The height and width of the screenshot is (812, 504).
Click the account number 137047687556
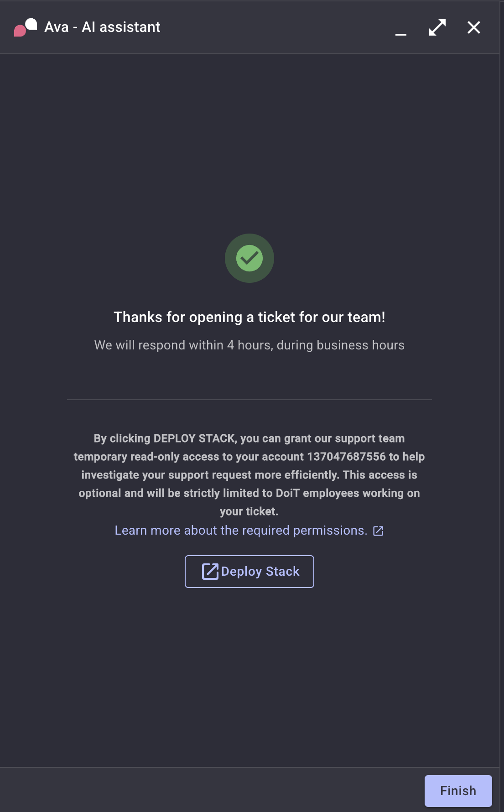346,457
